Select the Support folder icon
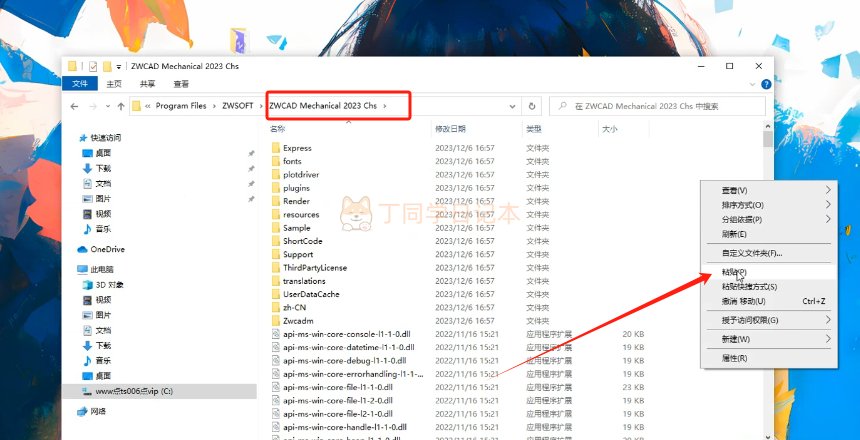Screen dimensions: 860x440 [x=276, y=255]
